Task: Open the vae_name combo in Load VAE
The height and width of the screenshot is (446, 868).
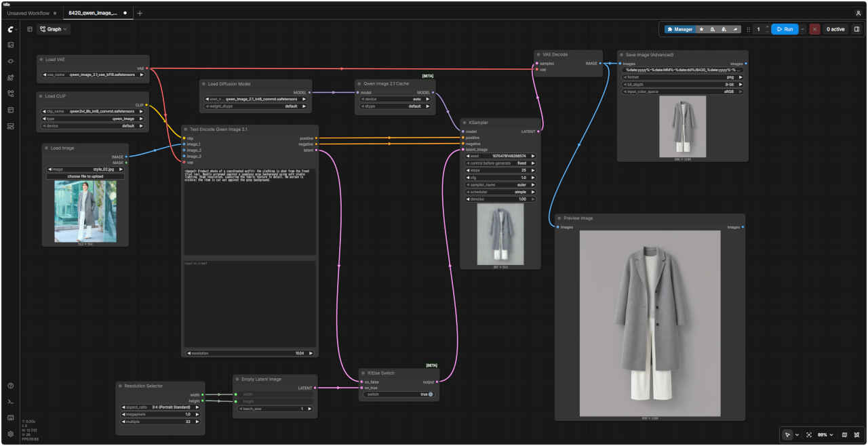Action: point(94,75)
